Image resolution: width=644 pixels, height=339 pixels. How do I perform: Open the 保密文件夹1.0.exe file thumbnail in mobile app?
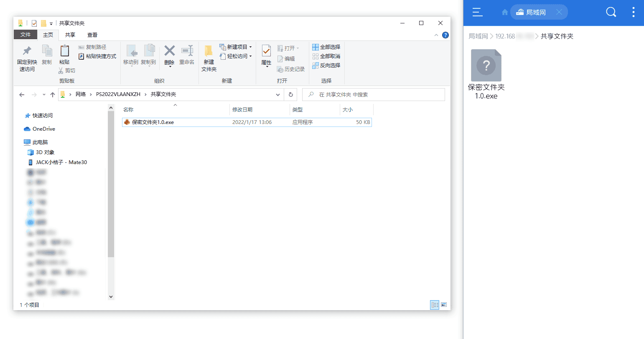click(486, 66)
